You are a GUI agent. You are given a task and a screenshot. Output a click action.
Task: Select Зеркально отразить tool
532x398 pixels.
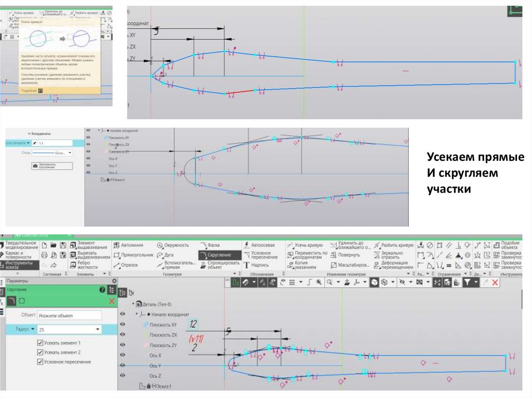[x=389, y=255]
